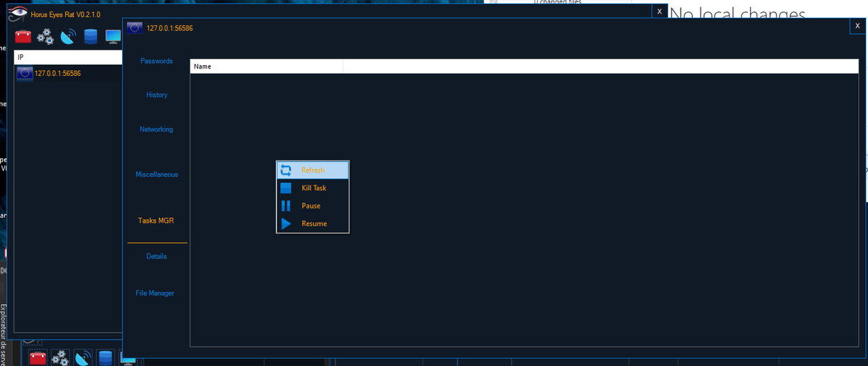Click the satellite dish icon in Horus Eyes Rat toolbar

tap(68, 37)
